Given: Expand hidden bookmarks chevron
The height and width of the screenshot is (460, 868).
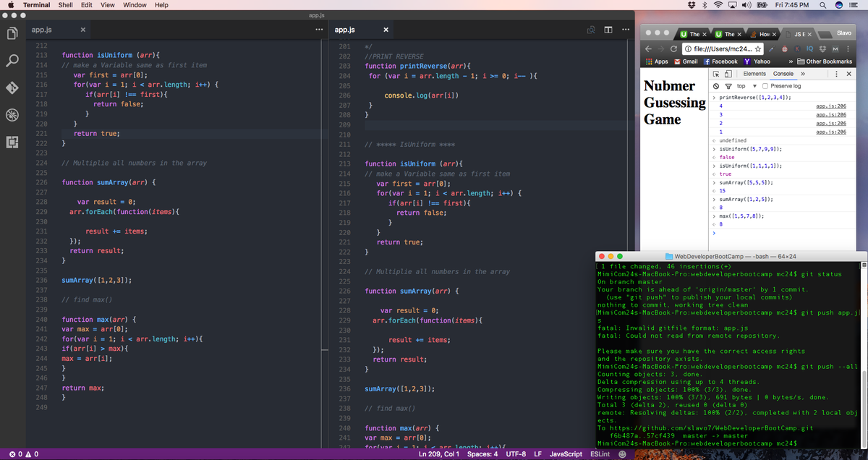Looking at the screenshot, I should click(x=790, y=61).
